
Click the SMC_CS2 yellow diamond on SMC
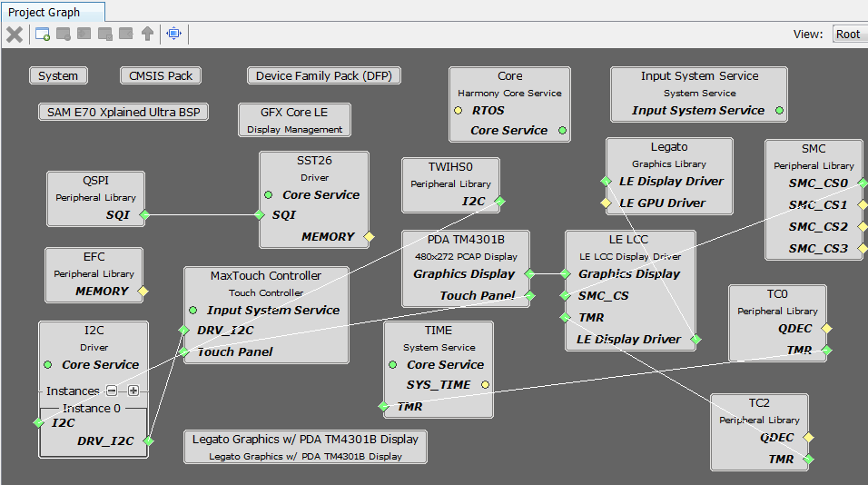(x=863, y=226)
